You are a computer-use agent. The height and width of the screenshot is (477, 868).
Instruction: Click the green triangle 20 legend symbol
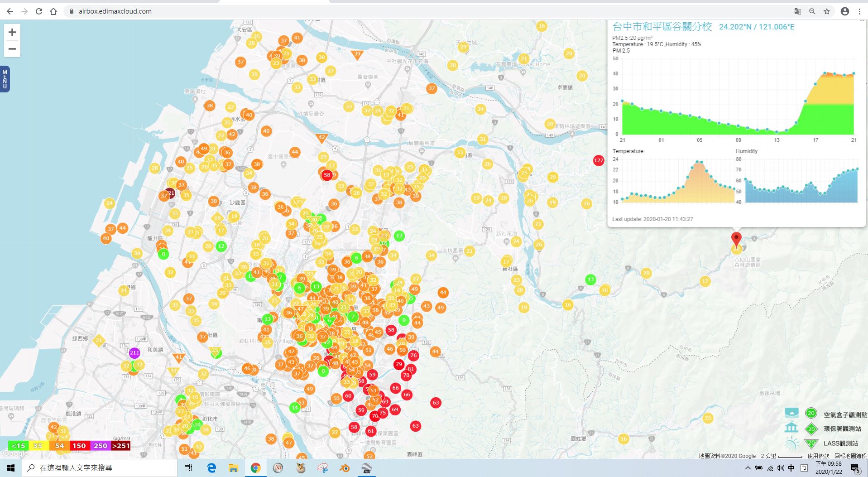coord(811,443)
